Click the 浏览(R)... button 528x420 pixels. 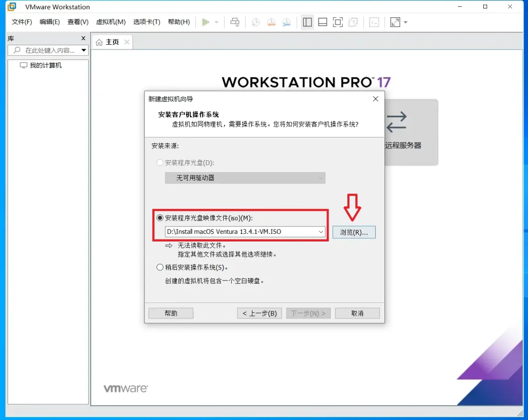click(x=354, y=232)
